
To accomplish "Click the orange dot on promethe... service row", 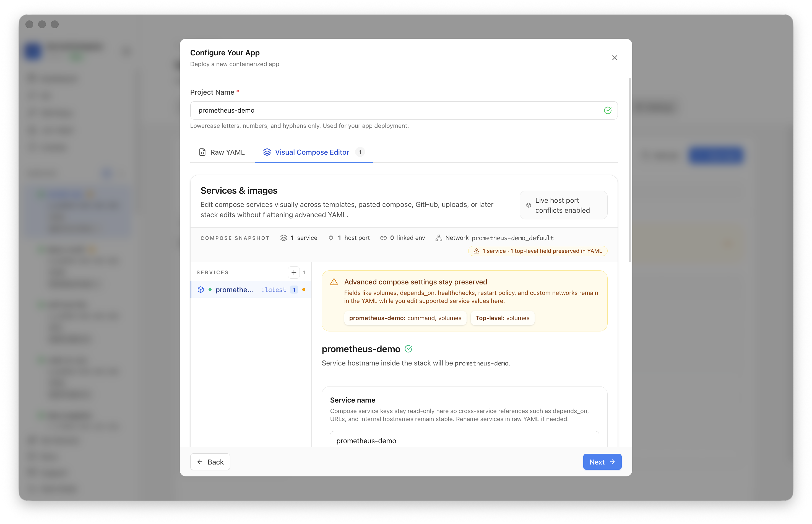I will (304, 290).
